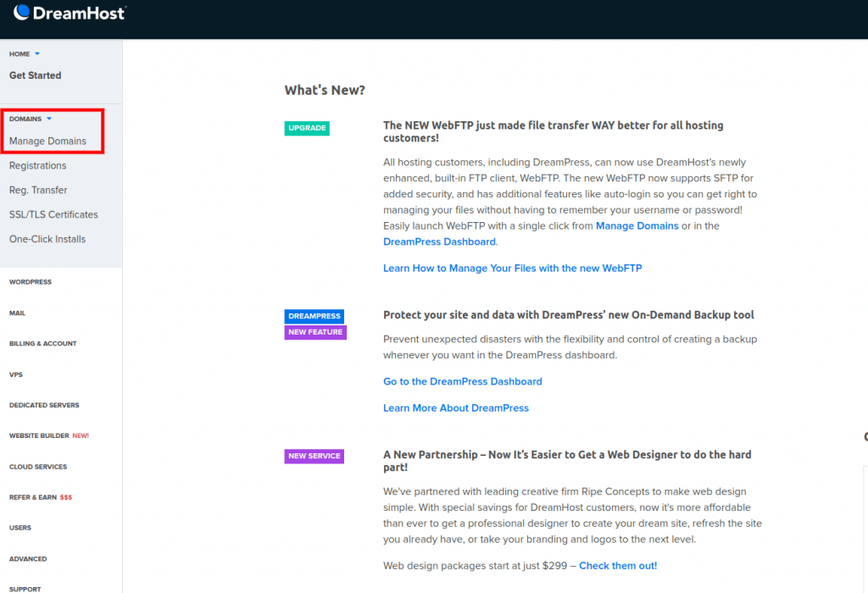Click the UPGRADE badge
The width and height of the screenshot is (868, 593).
tap(307, 128)
